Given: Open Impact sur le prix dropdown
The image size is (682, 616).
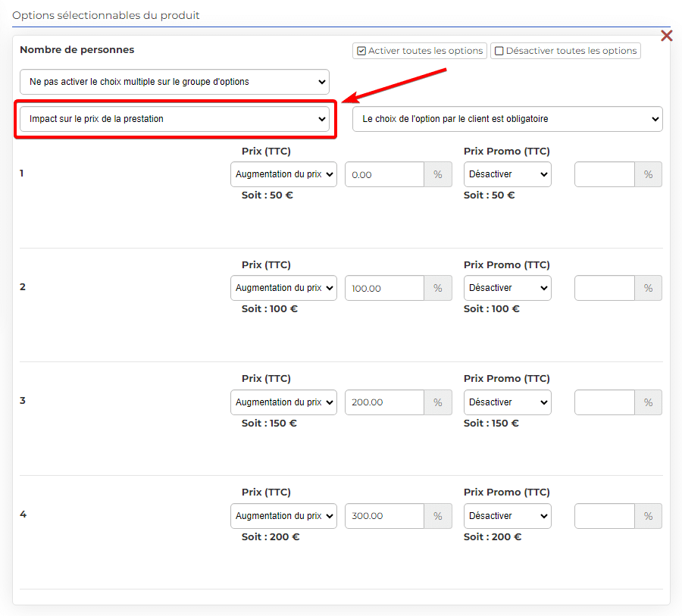Looking at the screenshot, I should coord(174,119).
